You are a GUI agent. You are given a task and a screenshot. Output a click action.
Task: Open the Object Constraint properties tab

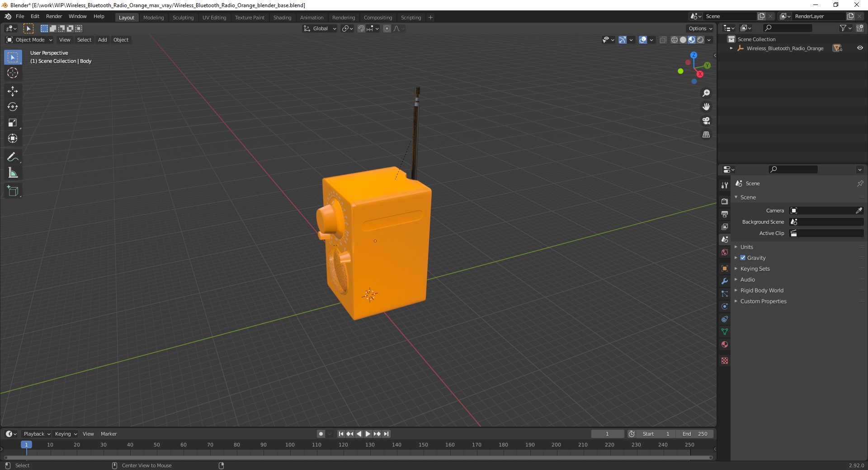pyautogui.click(x=725, y=319)
